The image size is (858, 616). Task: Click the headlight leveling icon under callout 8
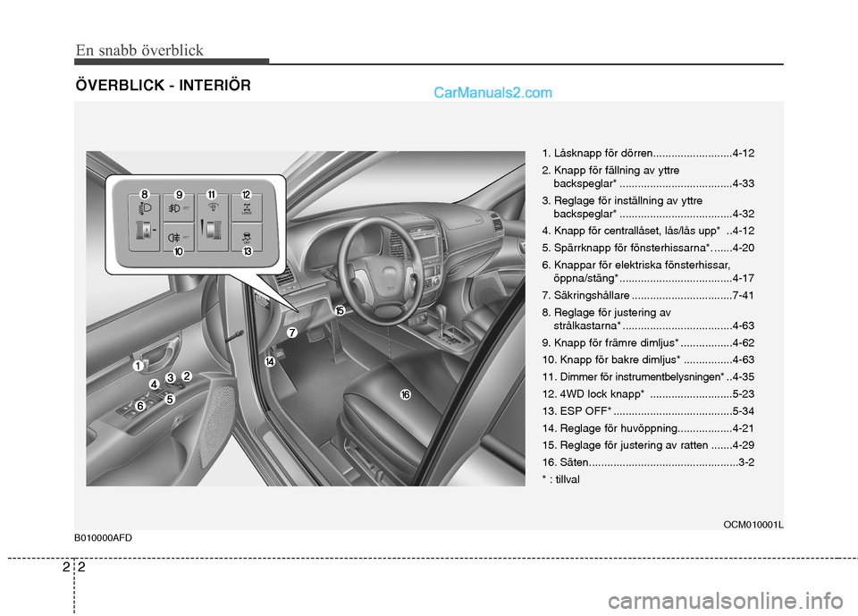145,209
